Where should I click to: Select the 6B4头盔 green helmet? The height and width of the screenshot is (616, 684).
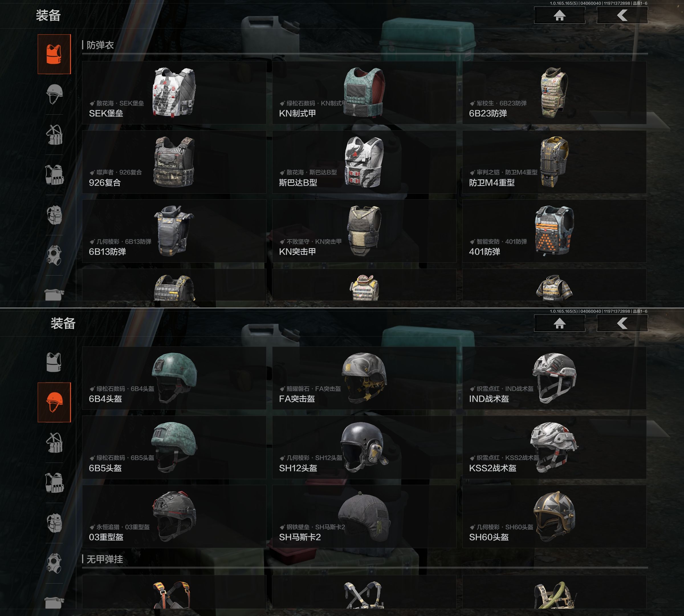point(174,378)
